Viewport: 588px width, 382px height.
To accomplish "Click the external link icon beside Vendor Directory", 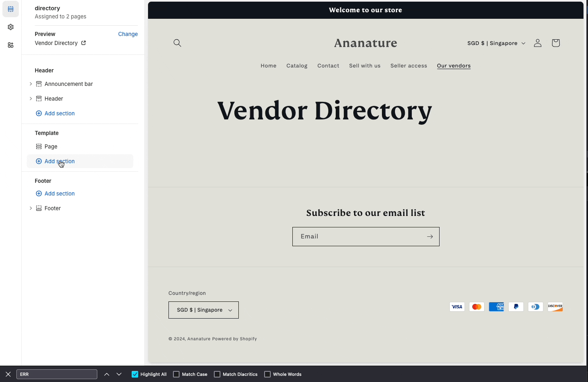I will 83,43.
